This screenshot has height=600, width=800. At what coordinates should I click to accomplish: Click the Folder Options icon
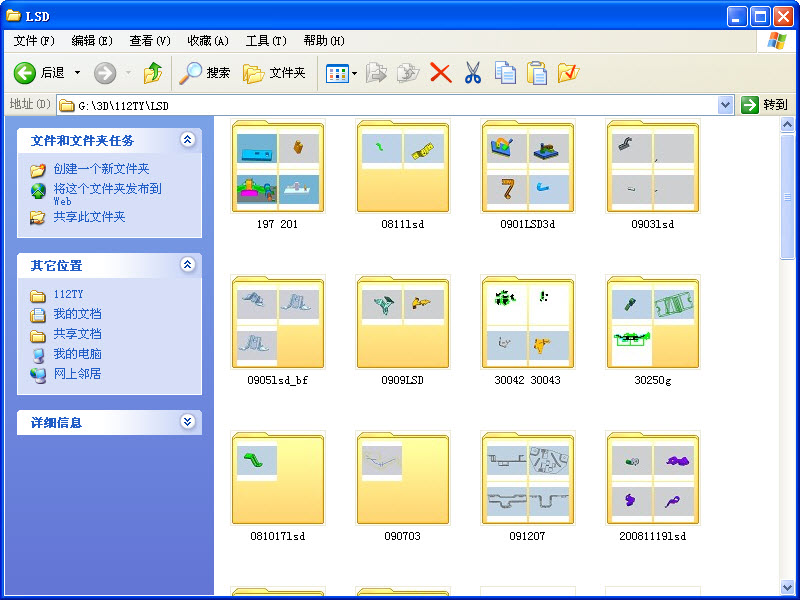[x=568, y=73]
